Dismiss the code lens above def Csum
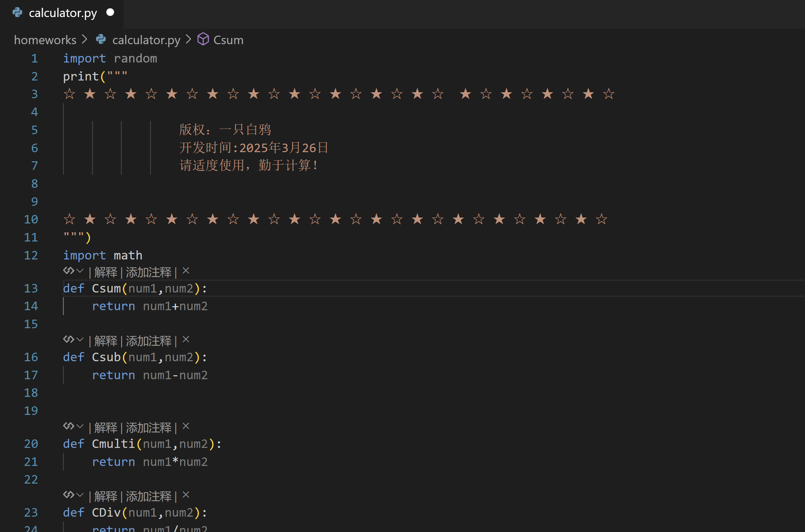This screenshot has width=805, height=532. point(186,271)
